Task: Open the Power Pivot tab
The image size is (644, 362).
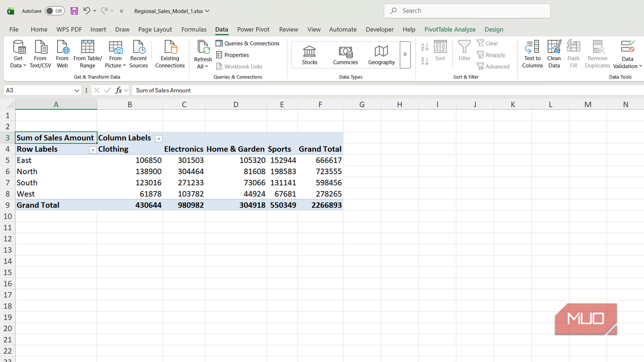Action: pos(253,29)
